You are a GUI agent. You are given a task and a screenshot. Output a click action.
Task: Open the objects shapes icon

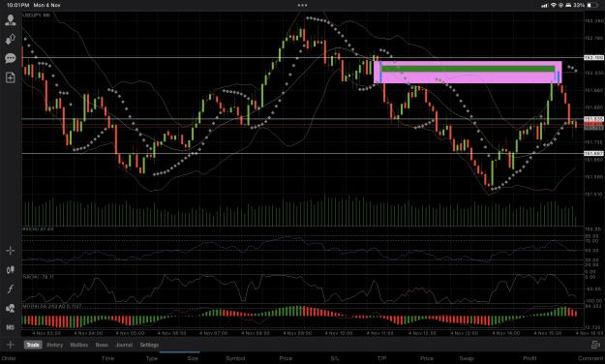click(11, 308)
